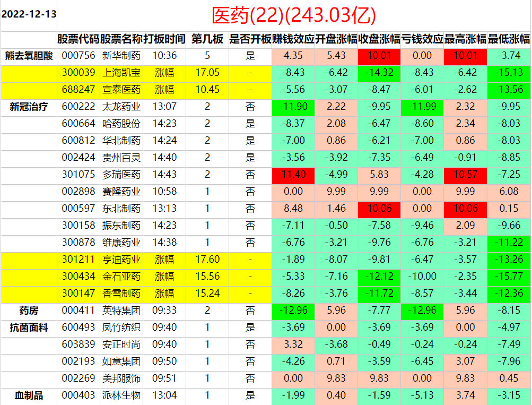Select stock code 300878
532x405 pixels.
(x=79, y=243)
